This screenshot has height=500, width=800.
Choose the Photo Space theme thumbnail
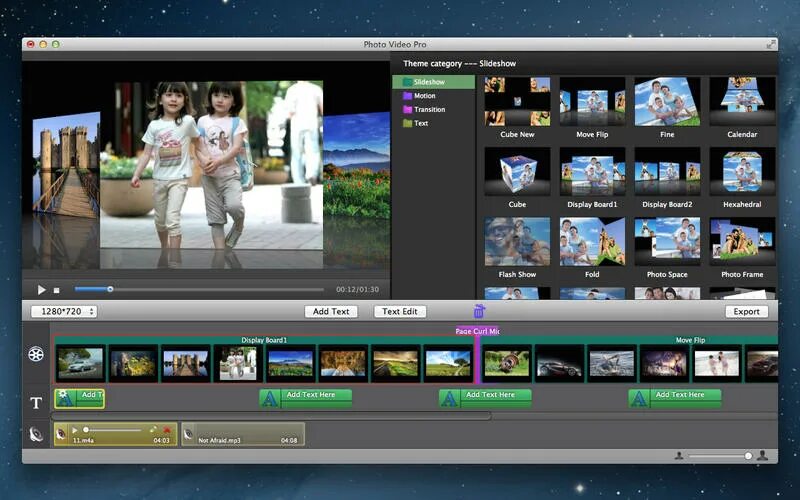click(x=667, y=241)
